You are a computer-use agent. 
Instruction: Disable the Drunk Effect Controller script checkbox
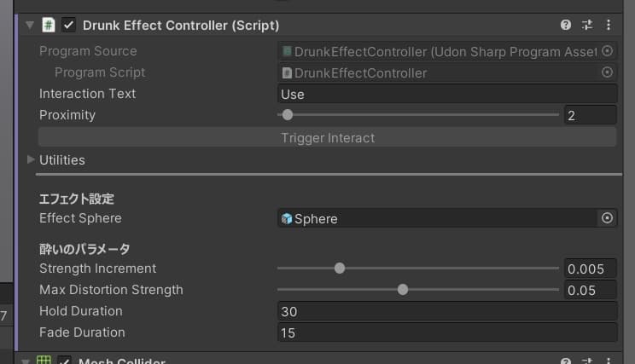point(69,26)
